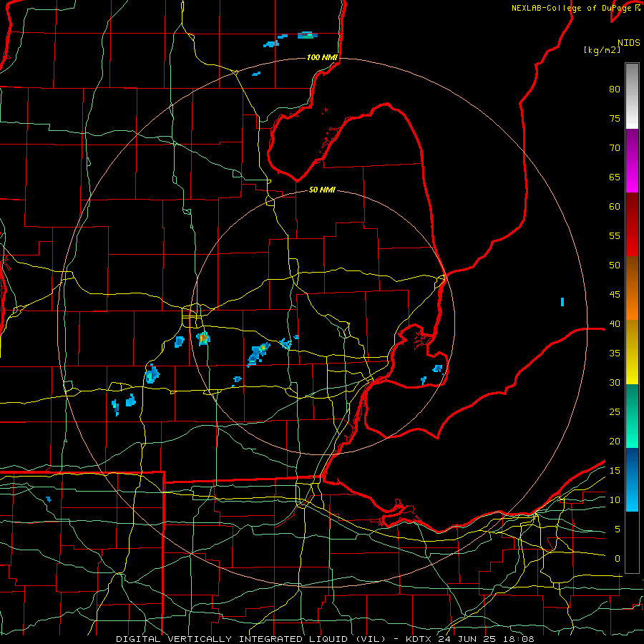Pick the magenta-purple segment of the color bar

632,160
